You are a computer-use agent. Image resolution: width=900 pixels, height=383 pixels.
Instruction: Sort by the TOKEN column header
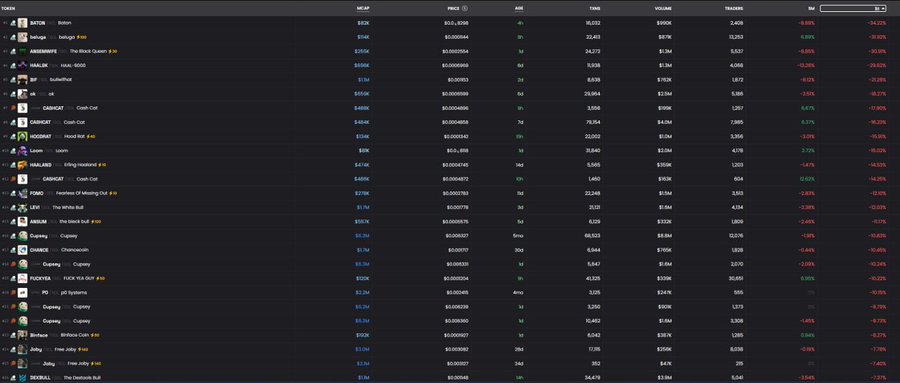(x=8, y=9)
